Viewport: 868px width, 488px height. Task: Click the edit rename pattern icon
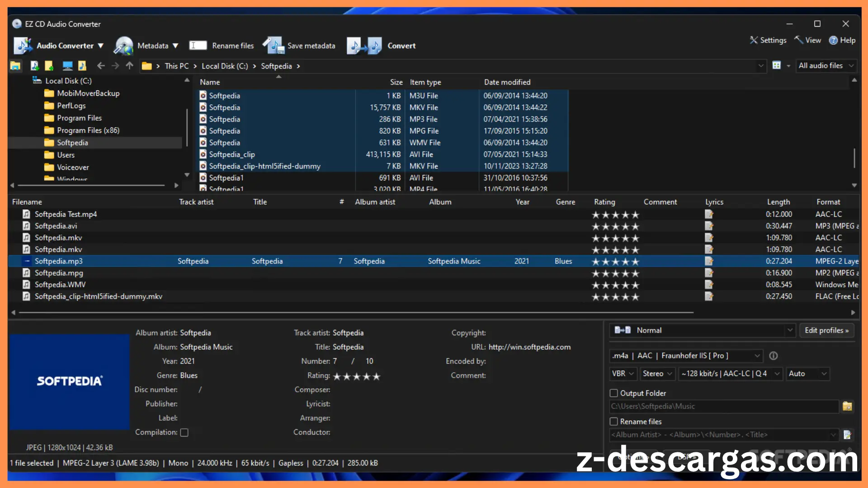pyautogui.click(x=847, y=435)
